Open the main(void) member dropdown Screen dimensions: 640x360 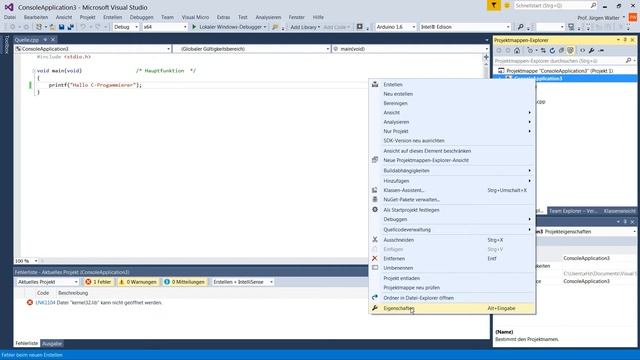410,49
